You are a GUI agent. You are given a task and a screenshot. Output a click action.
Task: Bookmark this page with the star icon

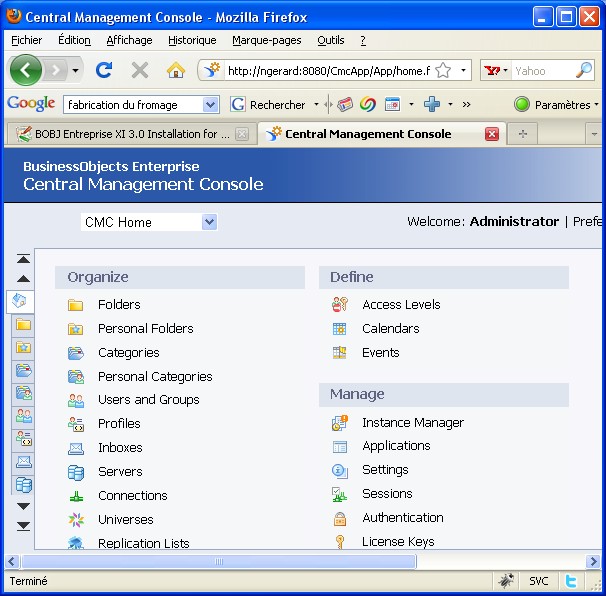point(443,71)
